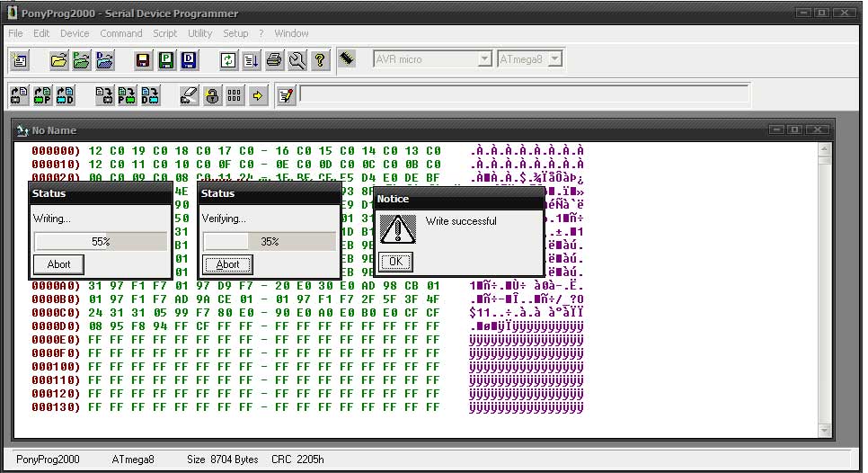The width and height of the screenshot is (868, 473).
Task: Click the script list icon with down arrow
Action: pyautogui.click(x=251, y=60)
